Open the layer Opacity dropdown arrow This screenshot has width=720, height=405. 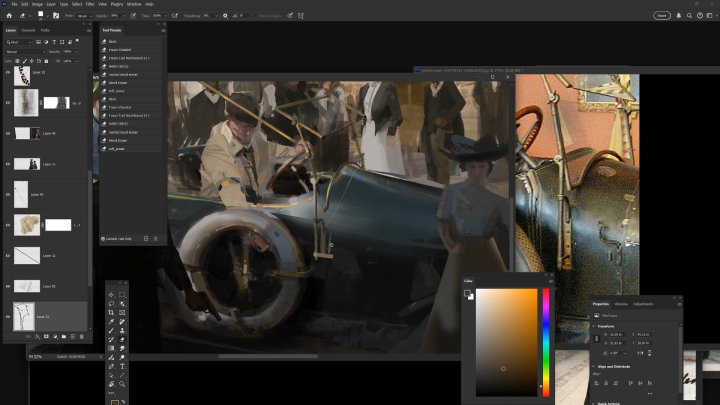76,51
